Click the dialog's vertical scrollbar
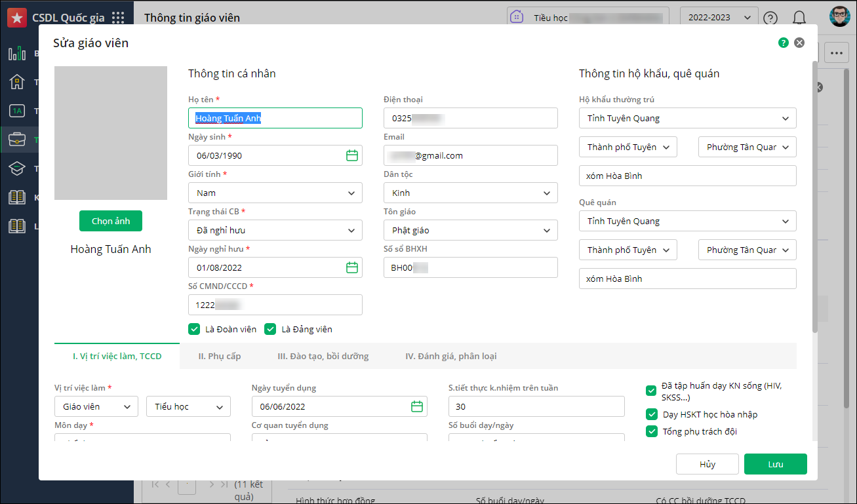The image size is (857, 504). (814, 197)
